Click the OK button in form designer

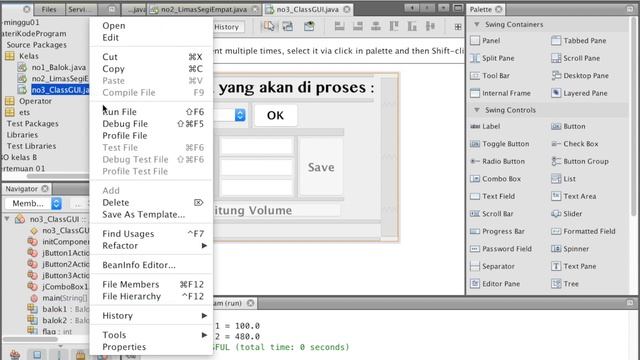276,116
